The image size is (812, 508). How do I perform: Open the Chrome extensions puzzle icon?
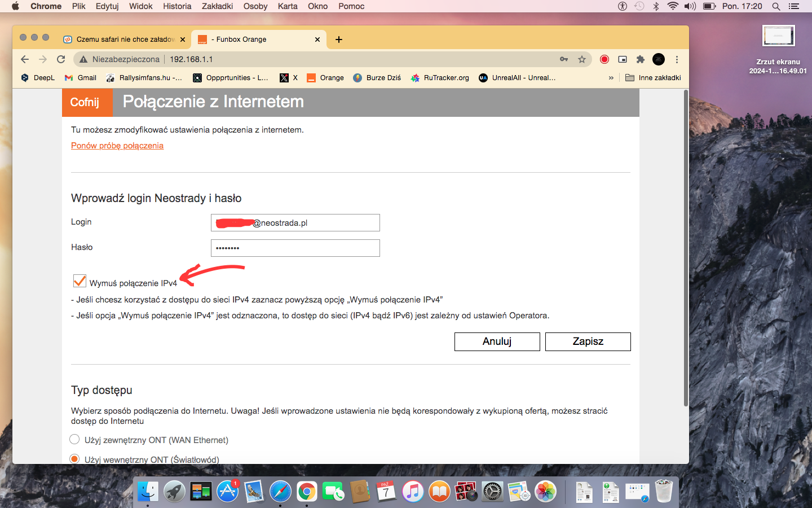[640, 59]
